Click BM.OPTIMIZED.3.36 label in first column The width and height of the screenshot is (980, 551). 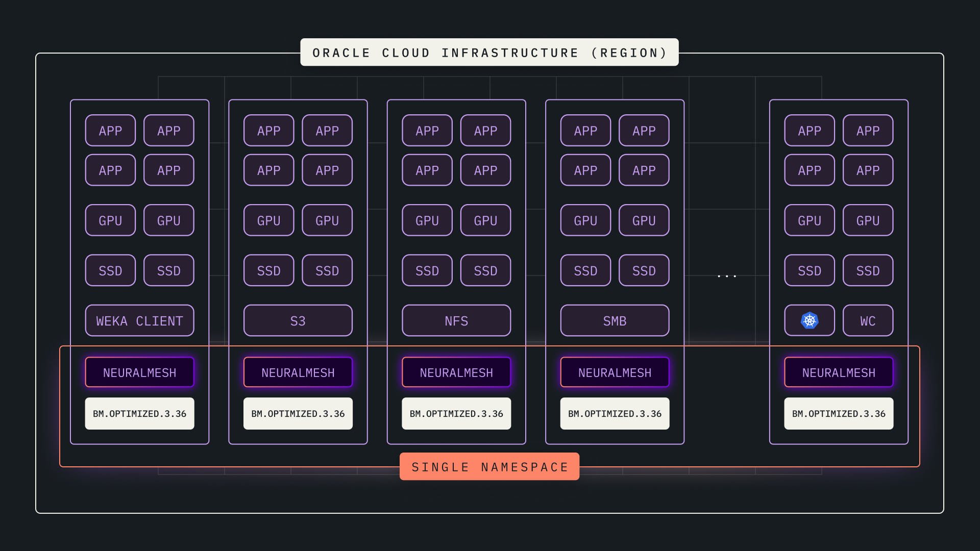click(139, 413)
